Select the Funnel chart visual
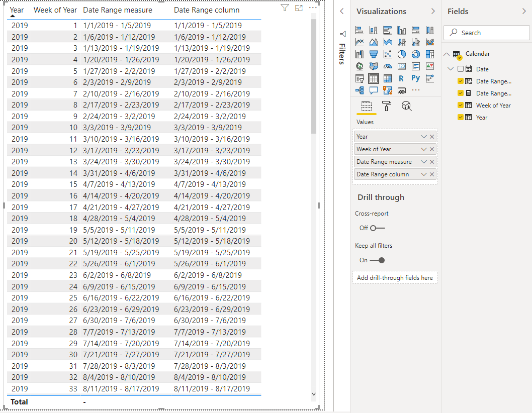Viewport: 532px width, 413px height. [374, 54]
